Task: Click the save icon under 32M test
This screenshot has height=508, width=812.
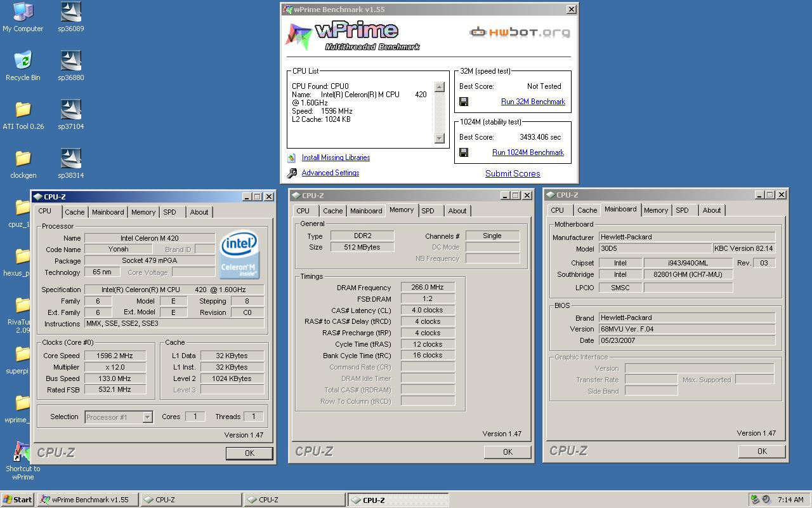Action: (x=464, y=102)
